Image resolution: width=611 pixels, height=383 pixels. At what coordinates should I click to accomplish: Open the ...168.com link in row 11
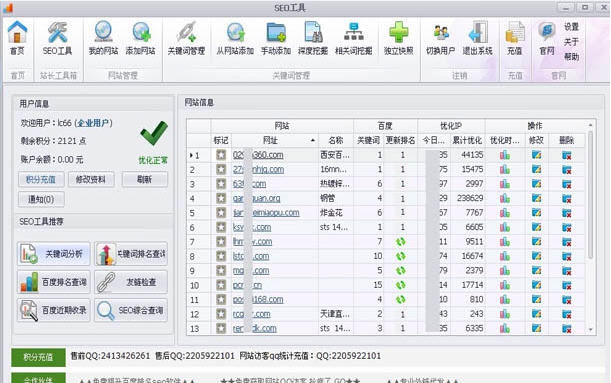(x=258, y=300)
